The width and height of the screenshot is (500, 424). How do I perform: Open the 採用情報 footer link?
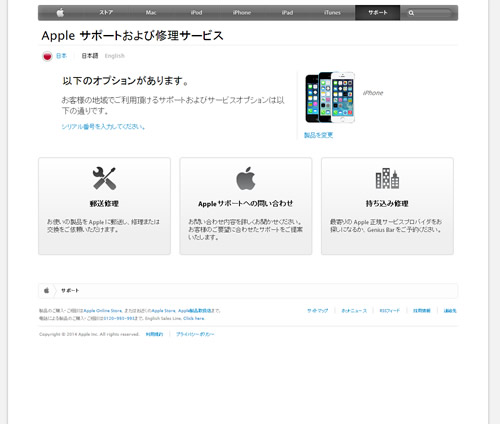422,311
